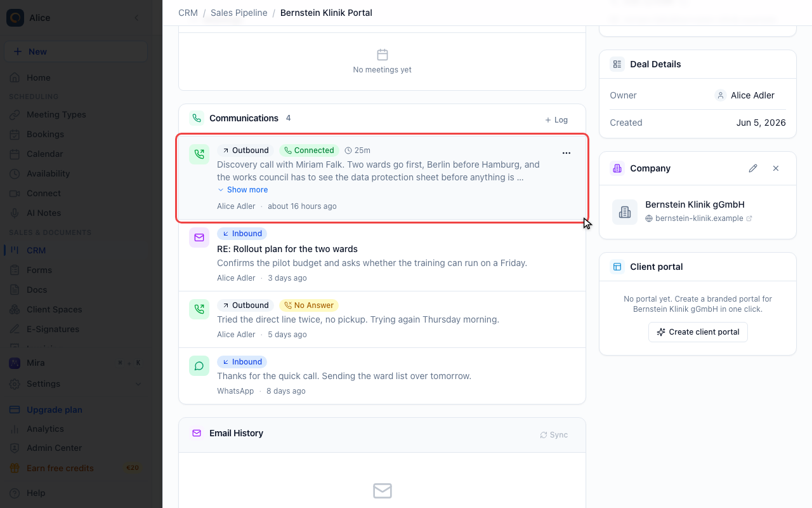Viewport: 812px width, 508px height.
Task: Edit the Company with the pencil icon
Action: tap(753, 168)
